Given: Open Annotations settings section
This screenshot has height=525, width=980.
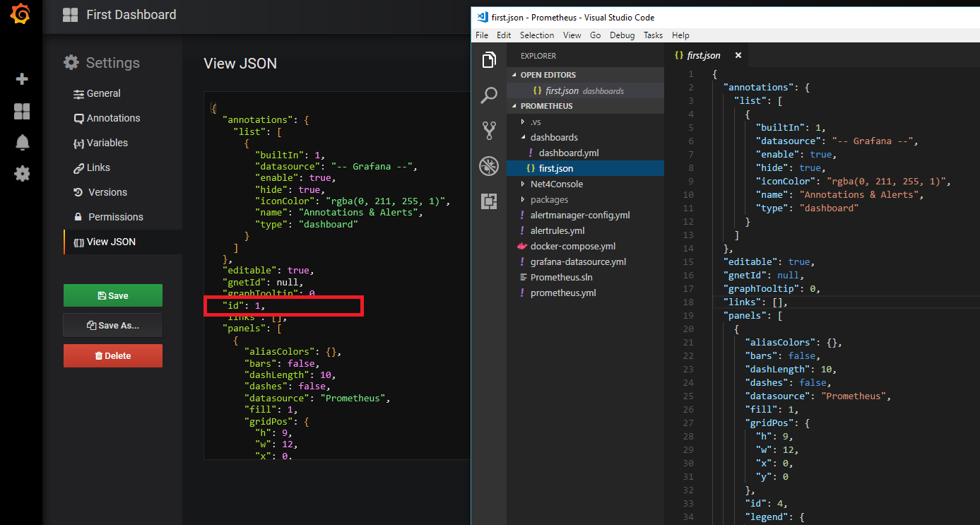Looking at the screenshot, I should (x=107, y=118).
